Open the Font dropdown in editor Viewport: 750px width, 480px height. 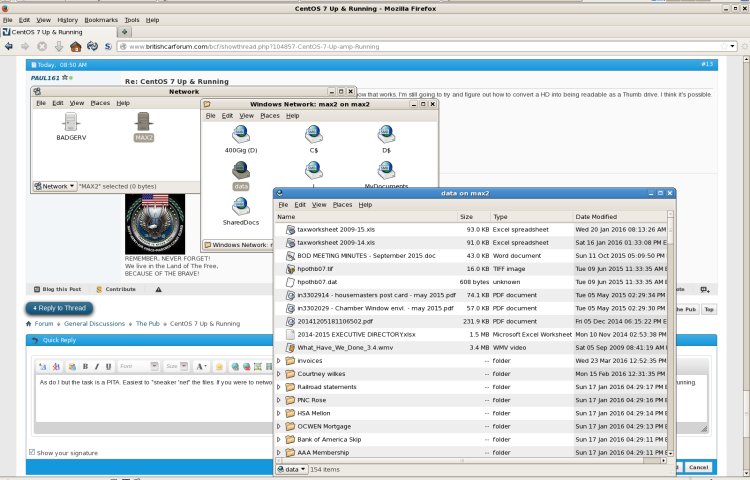138,367
